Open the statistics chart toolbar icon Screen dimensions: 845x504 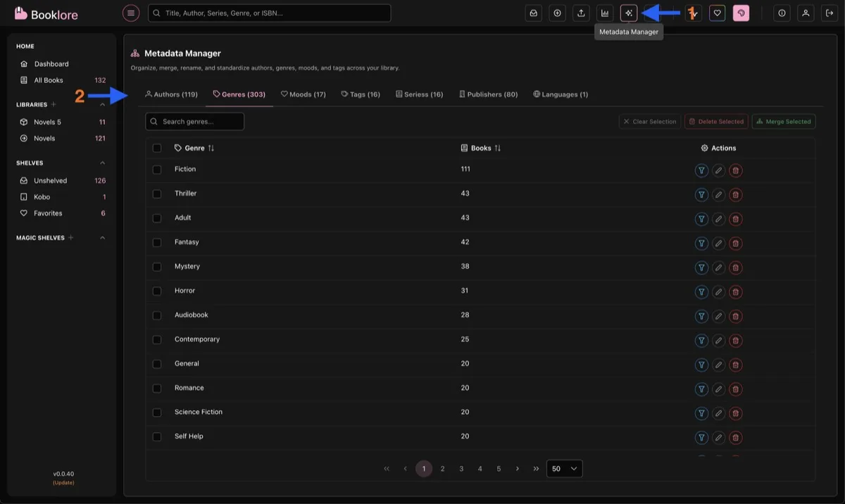coord(605,13)
